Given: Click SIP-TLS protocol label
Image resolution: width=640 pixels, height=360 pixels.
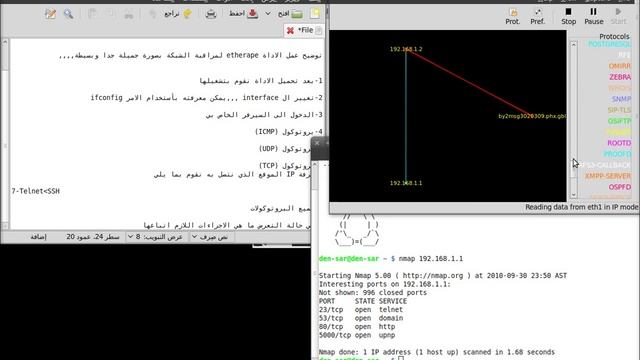Looking at the screenshot, I should [619, 110].
